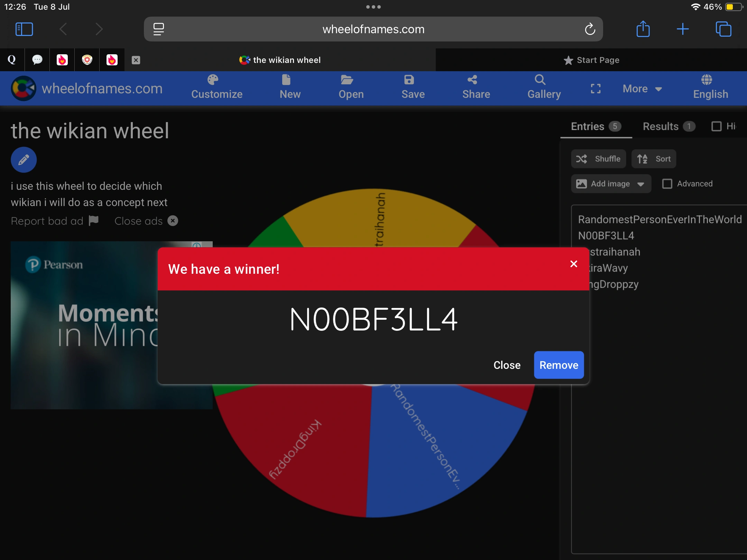Enter fullscreen mode via bracket icon
The width and height of the screenshot is (747, 560).
coord(596,89)
